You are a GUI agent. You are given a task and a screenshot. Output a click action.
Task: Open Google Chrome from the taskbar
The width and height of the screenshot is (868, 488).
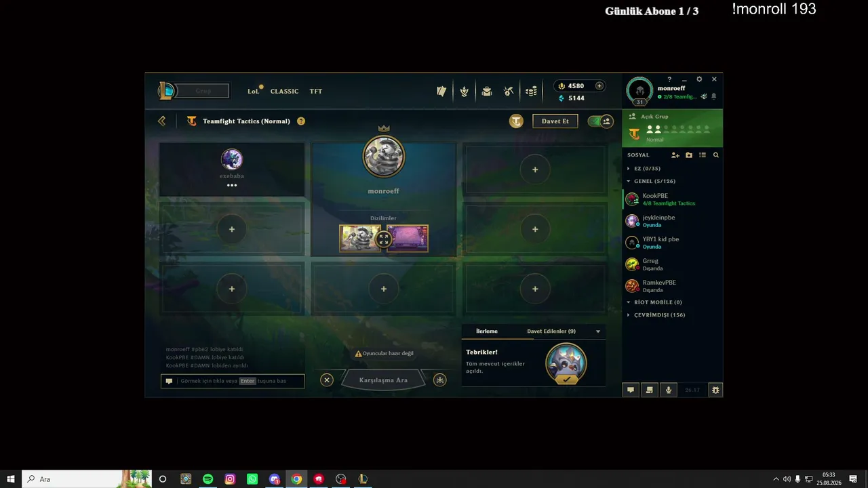pos(296,479)
